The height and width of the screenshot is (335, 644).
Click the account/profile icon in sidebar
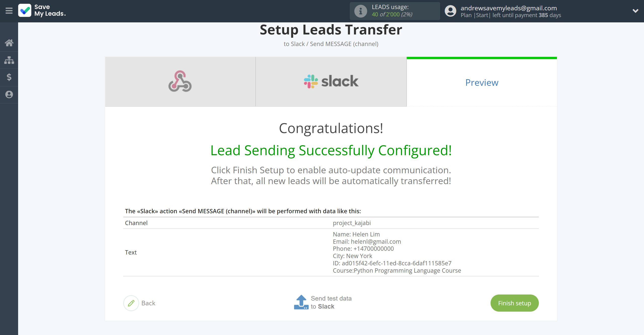point(9,94)
